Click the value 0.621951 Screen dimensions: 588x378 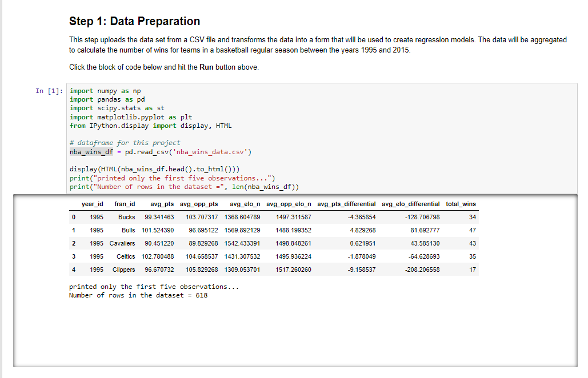(363, 243)
